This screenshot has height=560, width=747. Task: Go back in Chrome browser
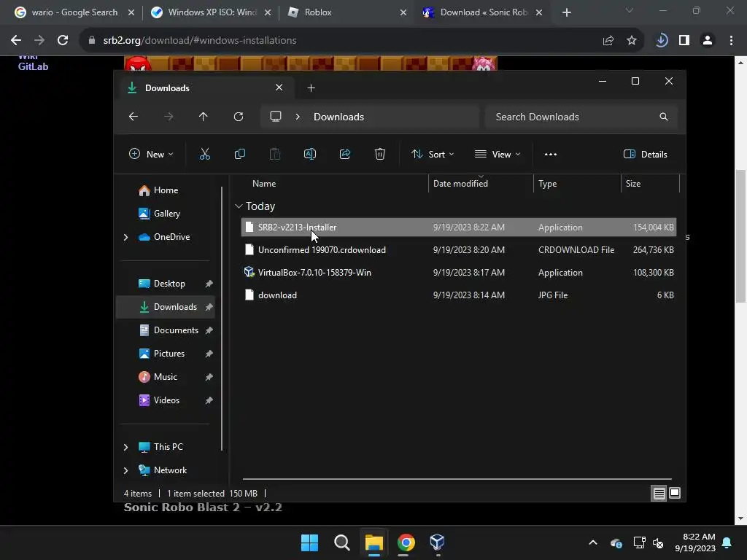[16, 41]
